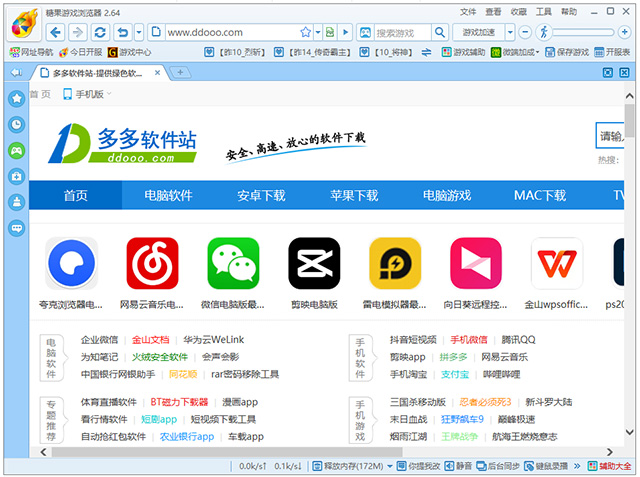Click the 搜索游戏 game search field
This screenshot has width=640, height=477.
click(402, 33)
